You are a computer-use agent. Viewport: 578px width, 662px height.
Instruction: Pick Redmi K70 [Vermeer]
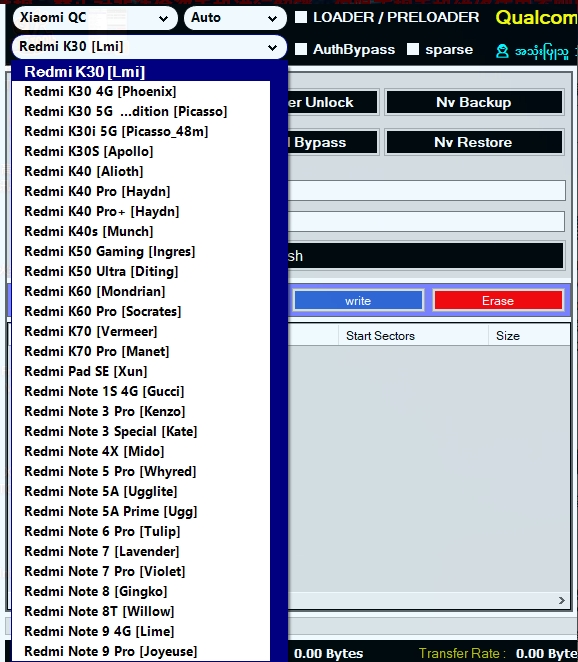click(141, 331)
